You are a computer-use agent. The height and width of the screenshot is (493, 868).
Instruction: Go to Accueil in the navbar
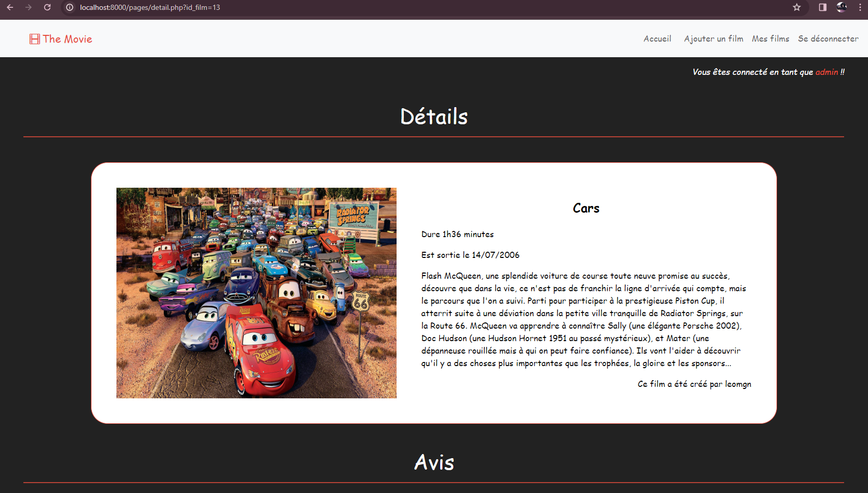tap(657, 39)
